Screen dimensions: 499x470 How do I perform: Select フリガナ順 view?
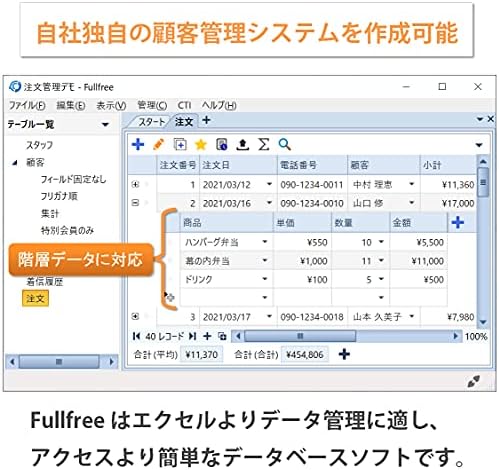[x=59, y=196]
